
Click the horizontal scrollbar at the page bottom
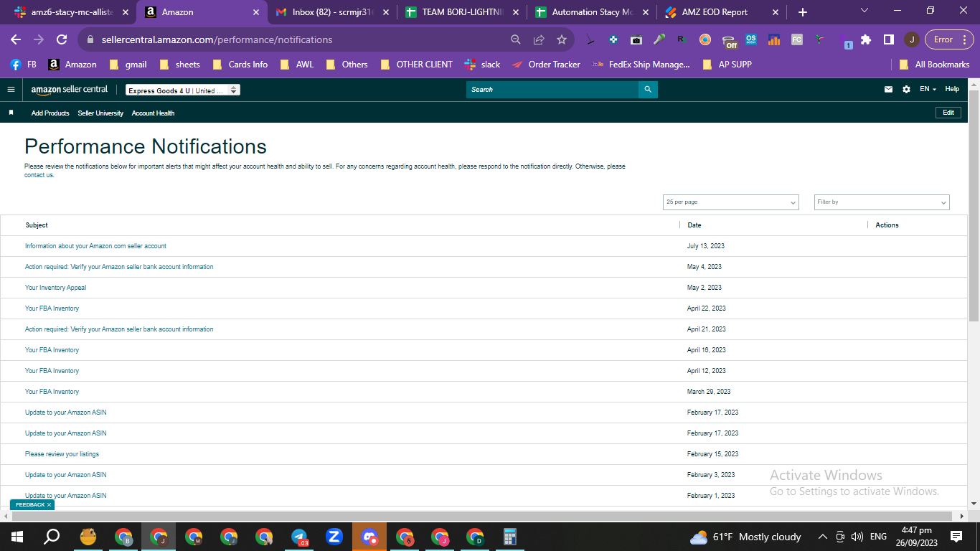(484, 516)
